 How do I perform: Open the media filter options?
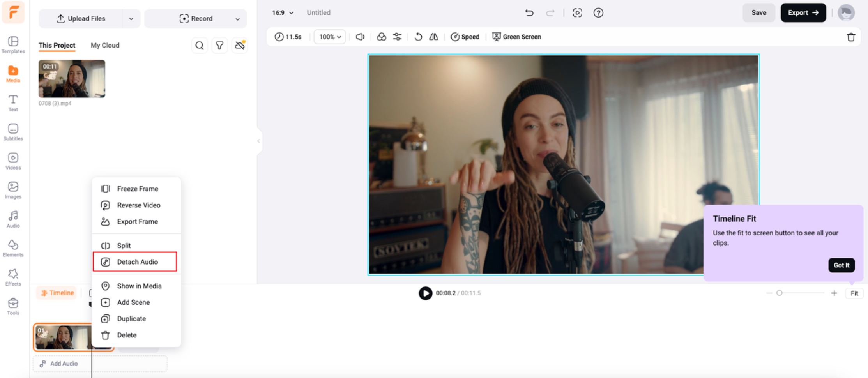(x=219, y=46)
